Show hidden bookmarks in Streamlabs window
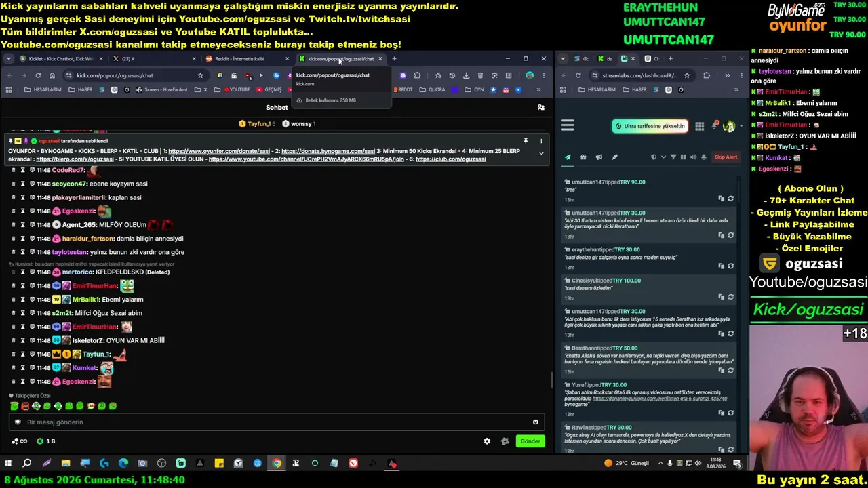This screenshot has width=868, height=488. point(736,89)
